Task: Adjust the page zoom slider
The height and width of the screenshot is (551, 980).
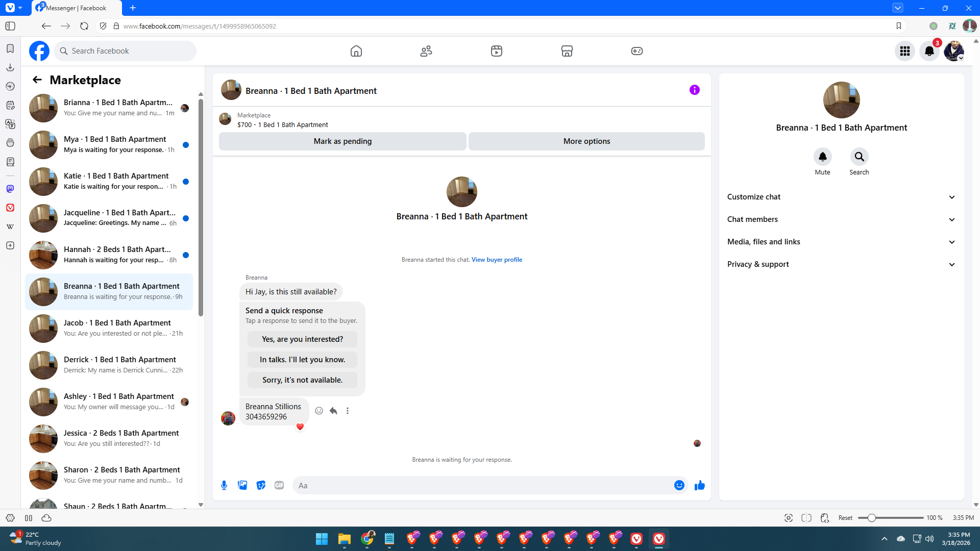Action: (x=872, y=518)
